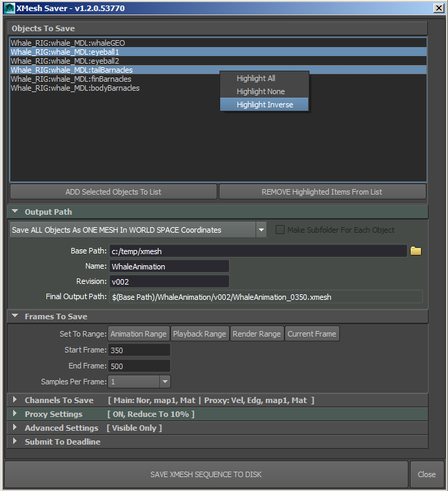Choose Highlight All from context menu
The image size is (448, 491).
pyautogui.click(x=256, y=78)
